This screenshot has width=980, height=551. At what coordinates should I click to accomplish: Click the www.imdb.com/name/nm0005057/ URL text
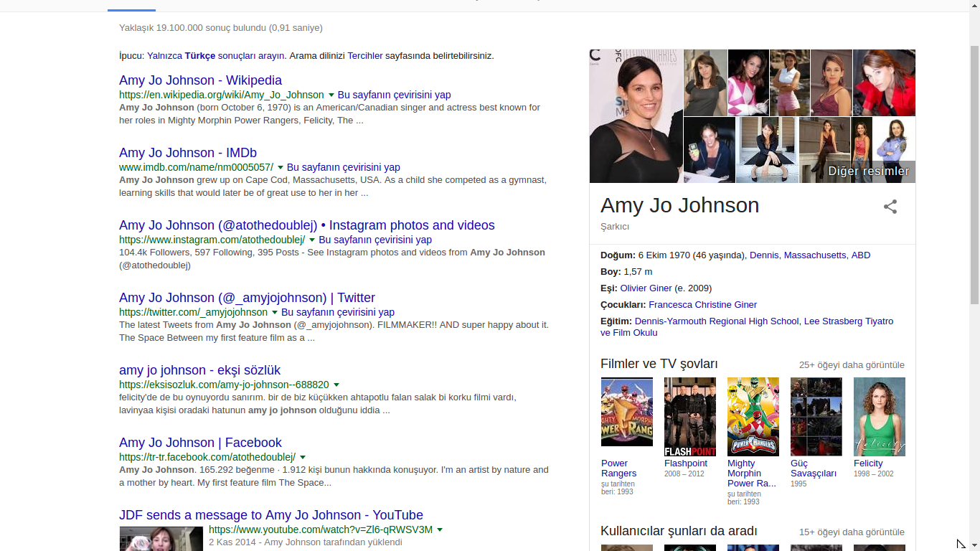[x=197, y=167]
